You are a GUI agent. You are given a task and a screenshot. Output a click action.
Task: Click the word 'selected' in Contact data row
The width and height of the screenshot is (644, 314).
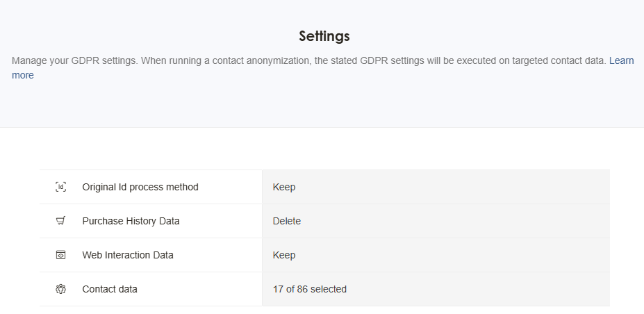tap(329, 289)
